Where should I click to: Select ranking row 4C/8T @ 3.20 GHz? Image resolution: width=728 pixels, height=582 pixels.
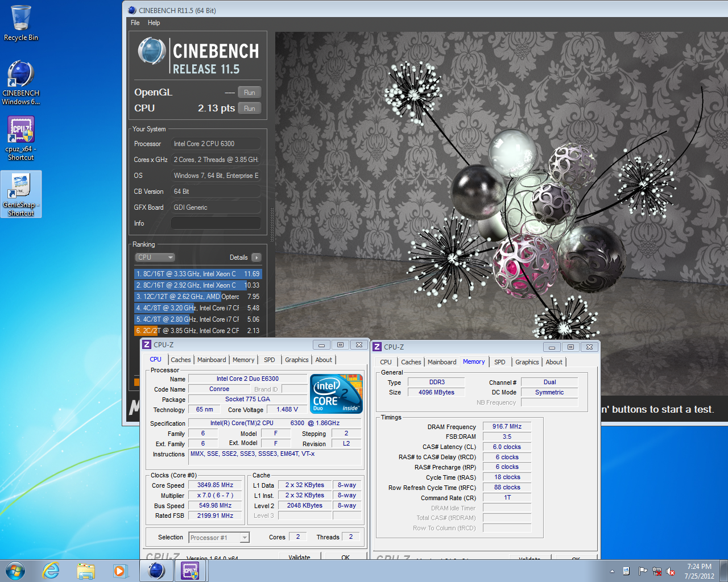198,308
